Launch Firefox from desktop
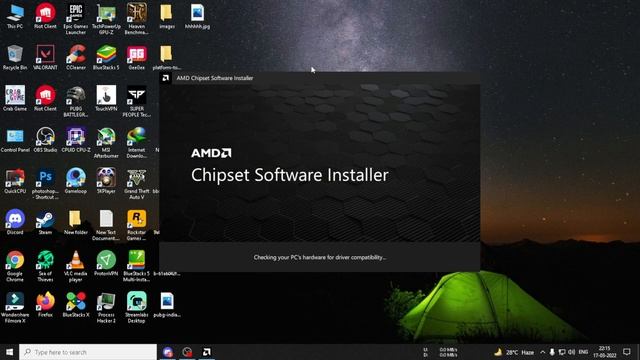Image resolution: width=640 pixels, height=360 pixels. [45, 304]
